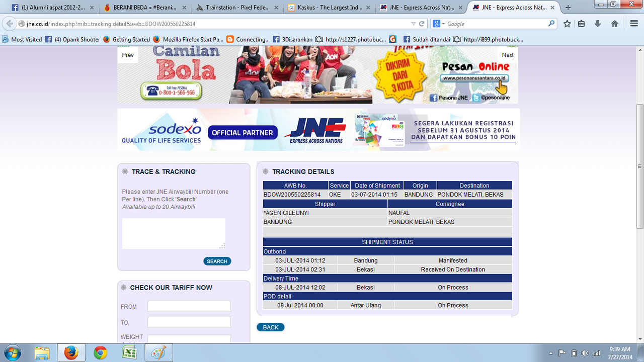Go to the Firefox home page icon
Screen dimensions: 644x362
[614, 24]
